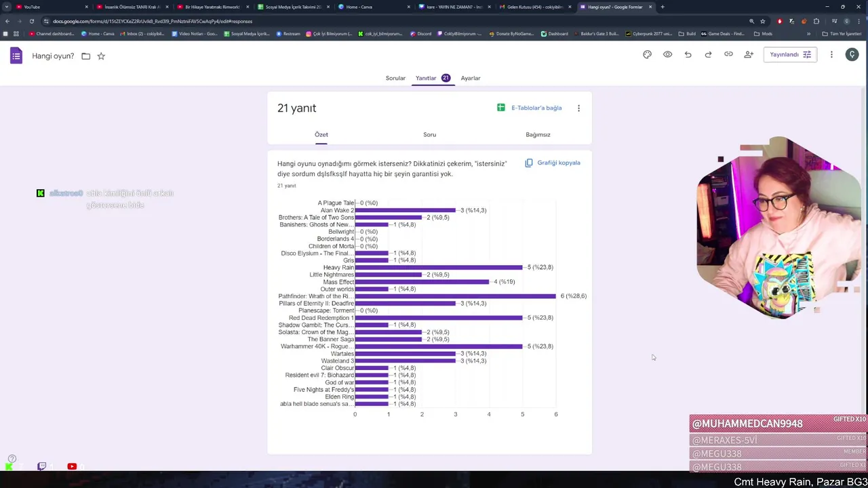Open the Gelen Kutusu mail browser tab
Viewport: 868px width, 488px height.
534,7
